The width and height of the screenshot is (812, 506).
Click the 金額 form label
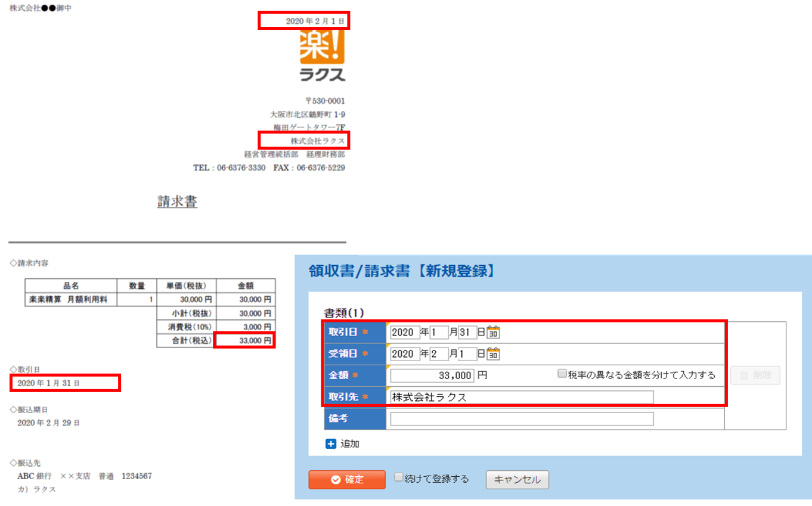[355, 375]
